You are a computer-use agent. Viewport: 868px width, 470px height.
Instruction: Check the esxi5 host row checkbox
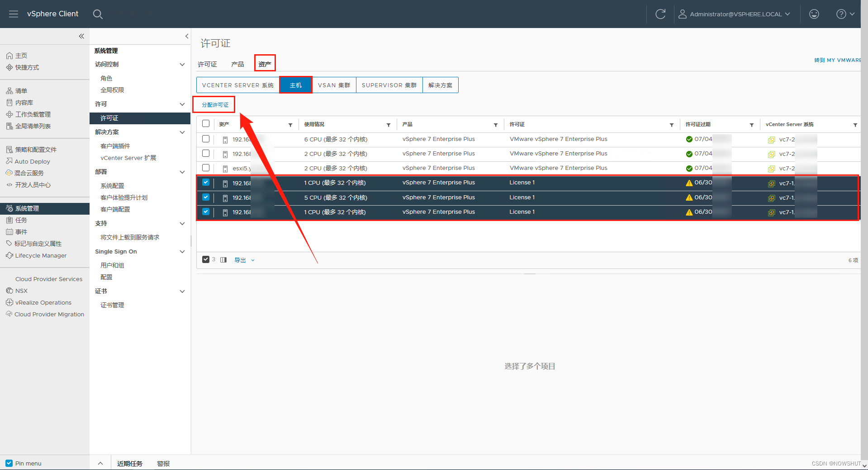click(206, 168)
